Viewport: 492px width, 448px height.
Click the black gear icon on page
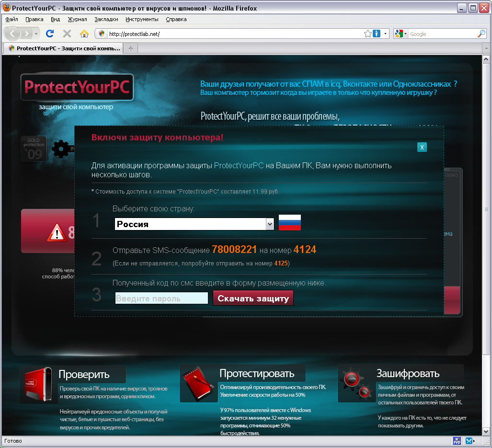(x=61, y=149)
